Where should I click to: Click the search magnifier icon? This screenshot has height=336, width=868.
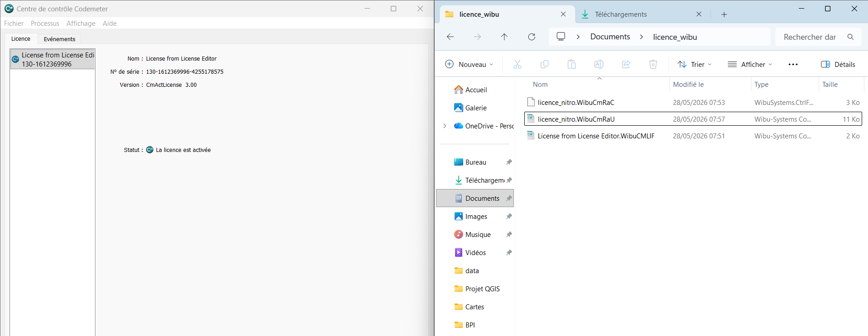[x=850, y=37]
